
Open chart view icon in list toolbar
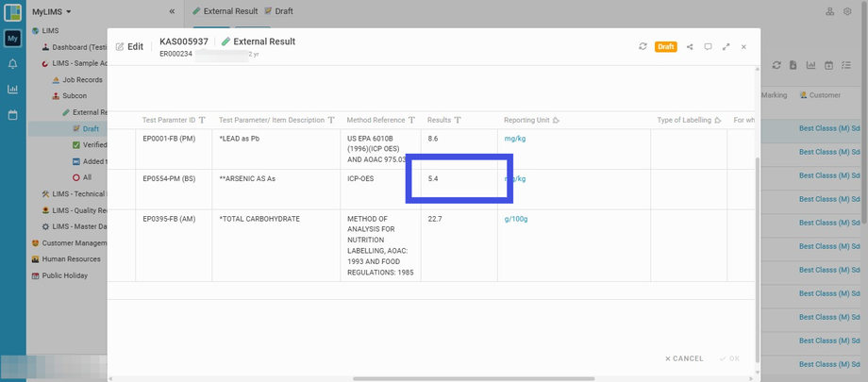click(811, 65)
